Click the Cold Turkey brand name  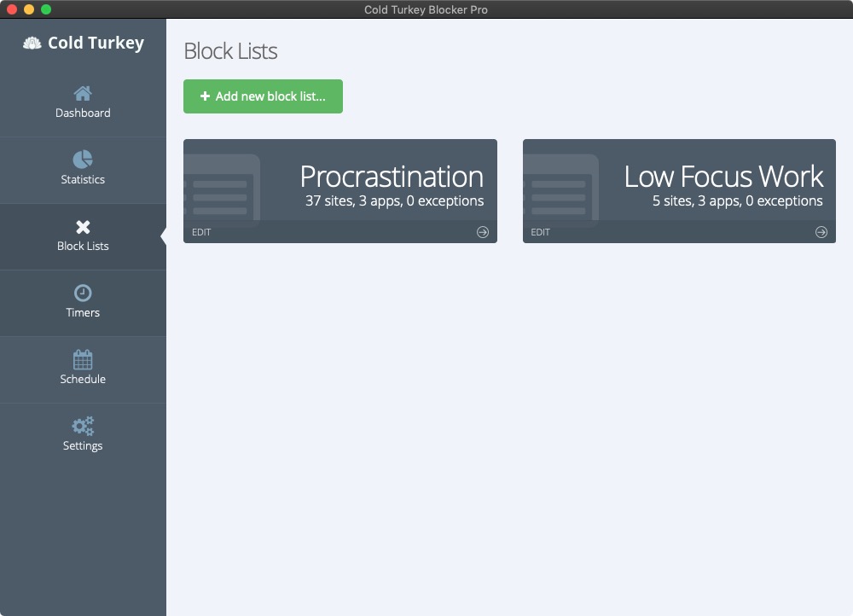96,43
